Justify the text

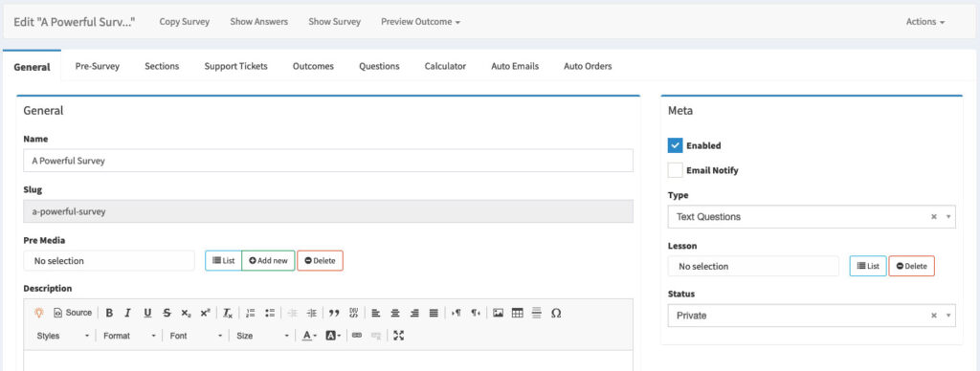(x=434, y=313)
